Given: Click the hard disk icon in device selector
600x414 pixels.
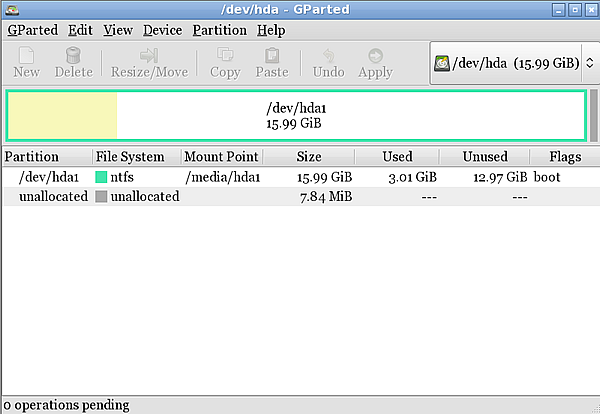Looking at the screenshot, I should tap(442, 63).
